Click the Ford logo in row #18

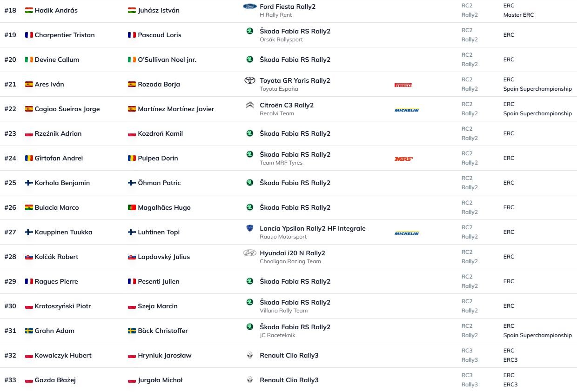tap(250, 7)
